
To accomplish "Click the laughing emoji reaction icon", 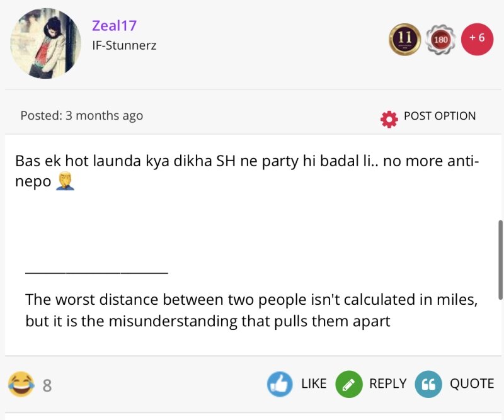I will click(x=21, y=383).
